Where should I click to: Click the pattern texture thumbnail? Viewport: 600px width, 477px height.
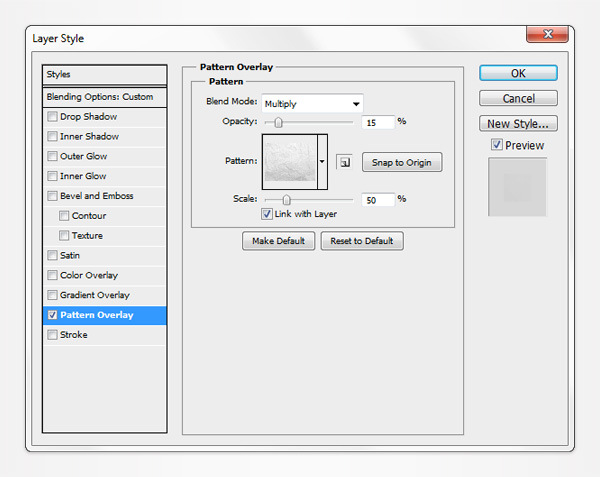coord(289,161)
